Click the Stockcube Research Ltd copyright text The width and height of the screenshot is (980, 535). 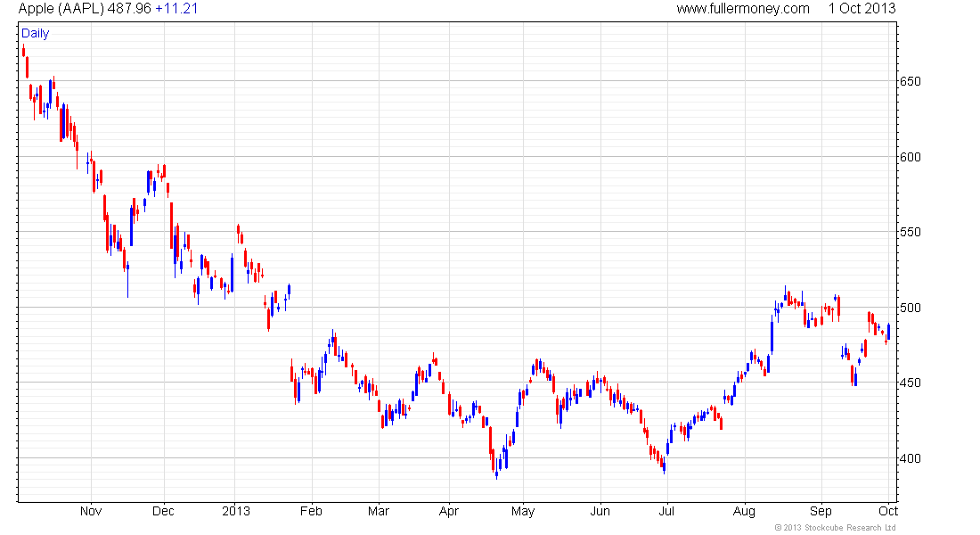click(x=835, y=528)
